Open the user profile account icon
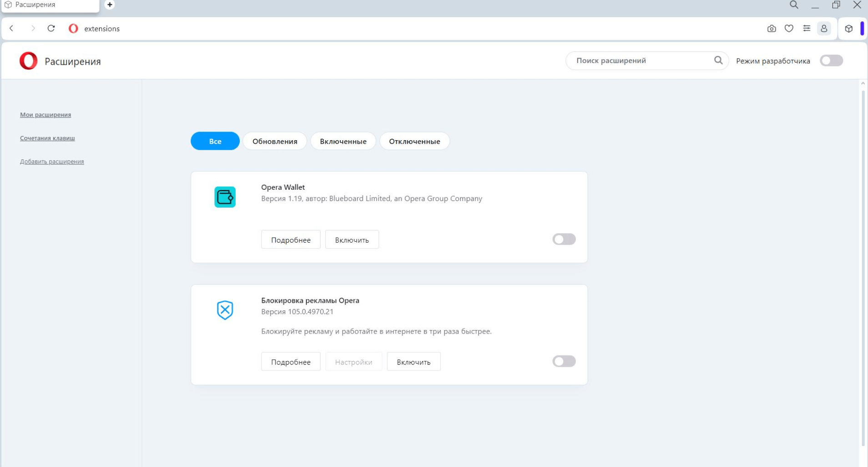Image resolution: width=868 pixels, height=467 pixels. [x=824, y=29]
